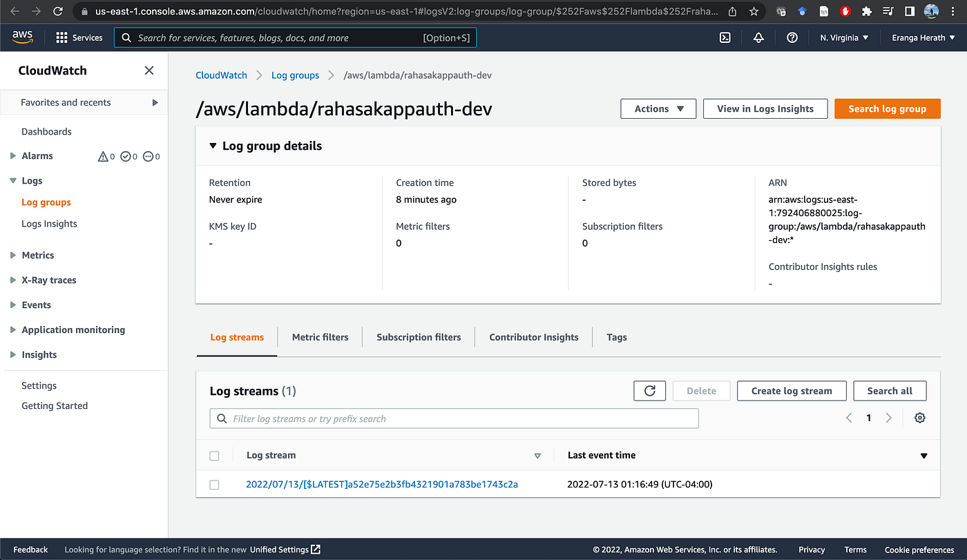967x560 pixels.
Task: Expand the Insights navigation section
Action: coord(13,355)
